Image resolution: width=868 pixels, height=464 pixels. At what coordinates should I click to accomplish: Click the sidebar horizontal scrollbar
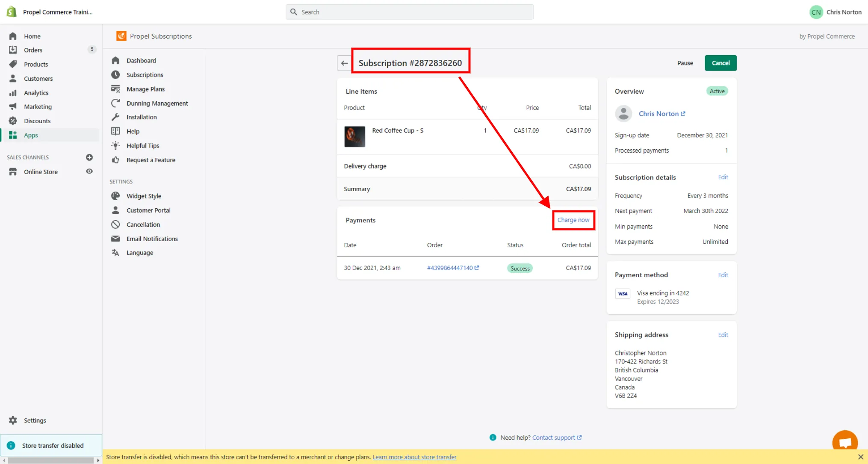[51, 461]
